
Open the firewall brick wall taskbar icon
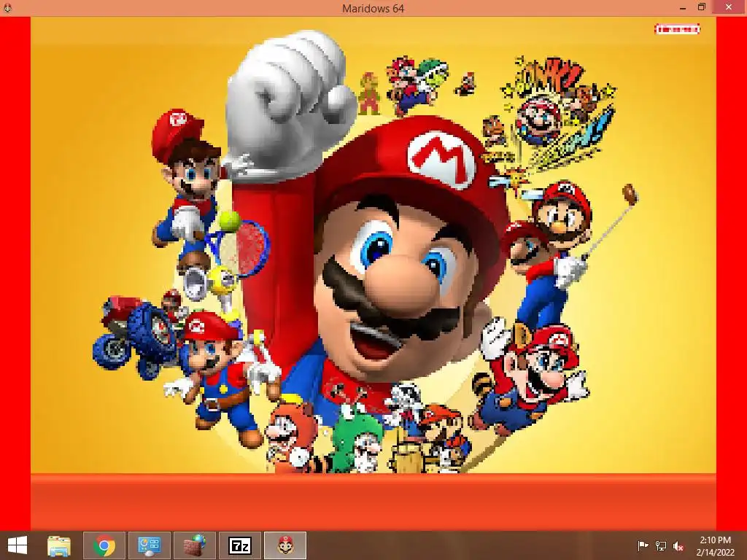pos(194,545)
